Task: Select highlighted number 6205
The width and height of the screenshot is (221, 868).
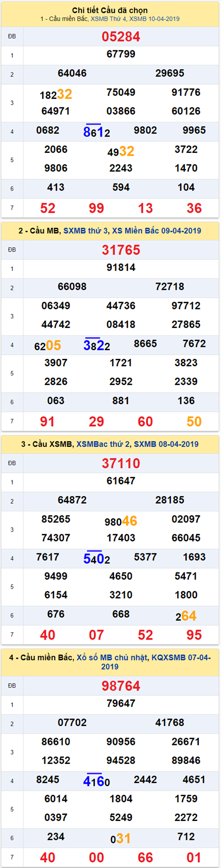Action: pyautogui.click(x=47, y=346)
